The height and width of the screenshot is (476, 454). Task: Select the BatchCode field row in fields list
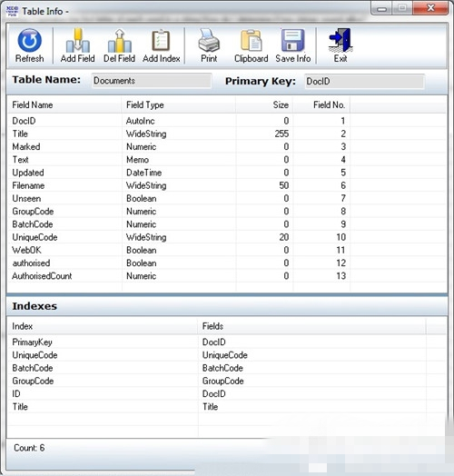tap(226, 224)
